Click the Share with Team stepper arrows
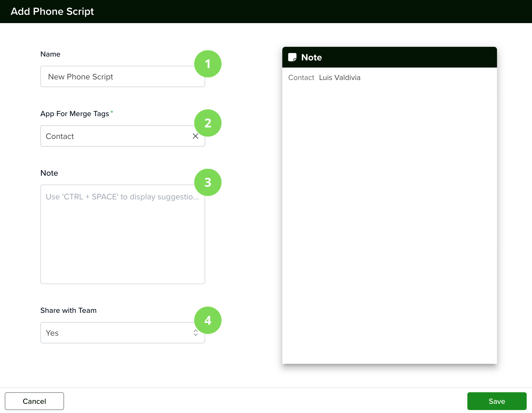 (x=196, y=333)
